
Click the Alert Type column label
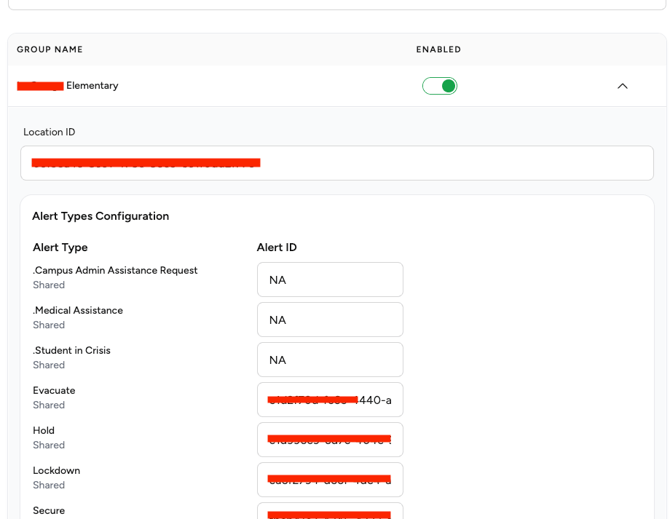60,247
